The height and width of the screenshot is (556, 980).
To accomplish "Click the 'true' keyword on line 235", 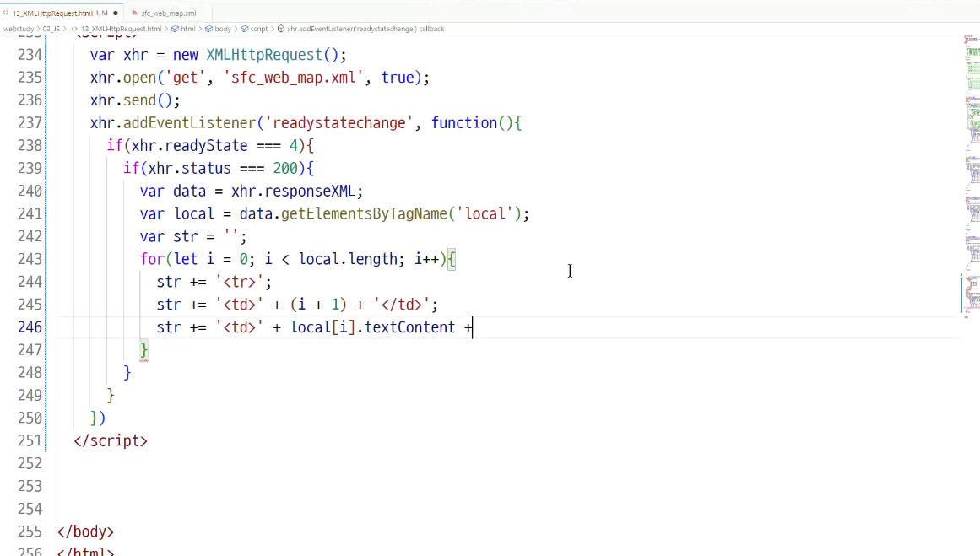I will coord(398,78).
